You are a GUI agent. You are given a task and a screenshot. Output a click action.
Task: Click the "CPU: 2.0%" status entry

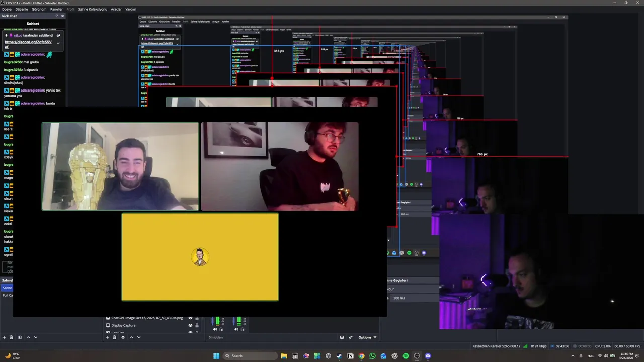603,346
